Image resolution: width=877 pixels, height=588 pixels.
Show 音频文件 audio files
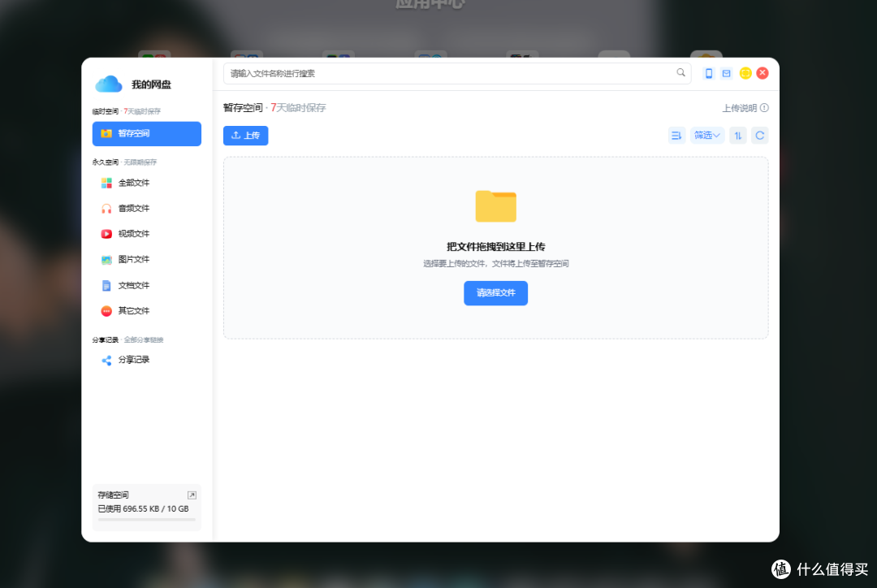pyautogui.click(x=146, y=209)
